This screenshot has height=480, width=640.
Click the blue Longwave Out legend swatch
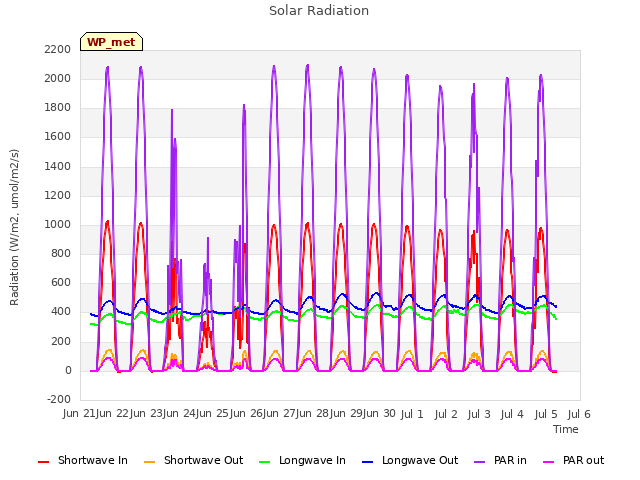[x=367, y=462]
